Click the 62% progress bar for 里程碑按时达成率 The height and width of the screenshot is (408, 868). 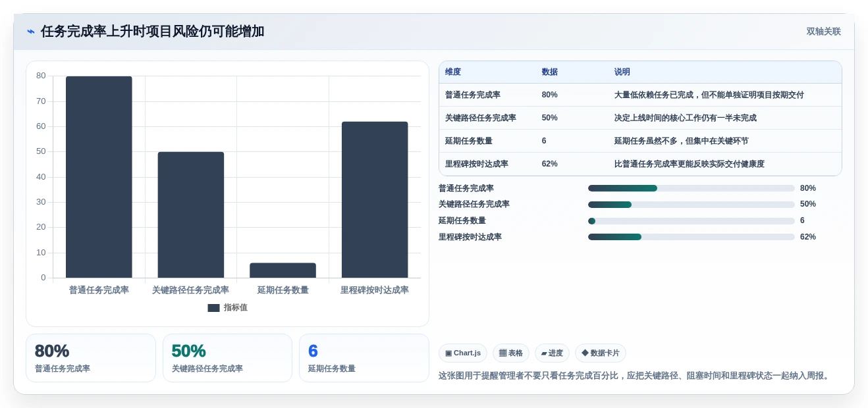coord(692,237)
